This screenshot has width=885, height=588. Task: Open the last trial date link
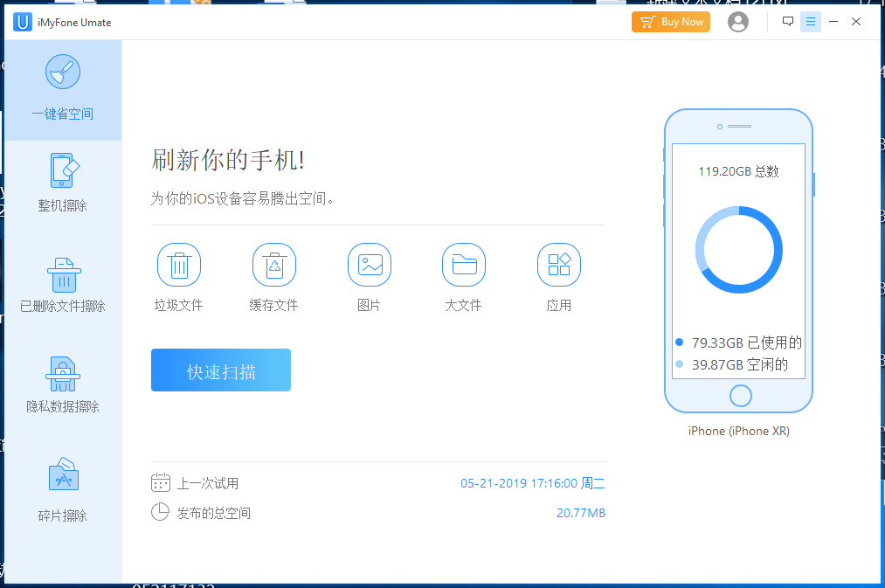pyautogui.click(x=531, y=482)
